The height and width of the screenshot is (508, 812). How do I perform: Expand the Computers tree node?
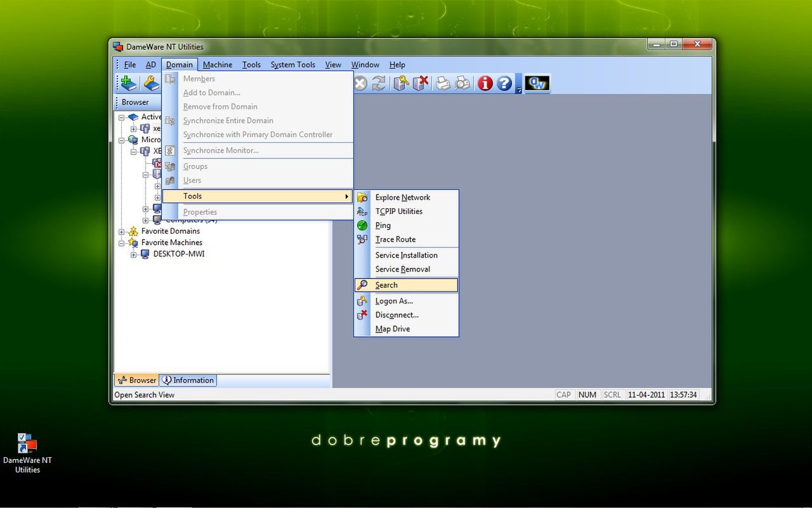point(145,220)
